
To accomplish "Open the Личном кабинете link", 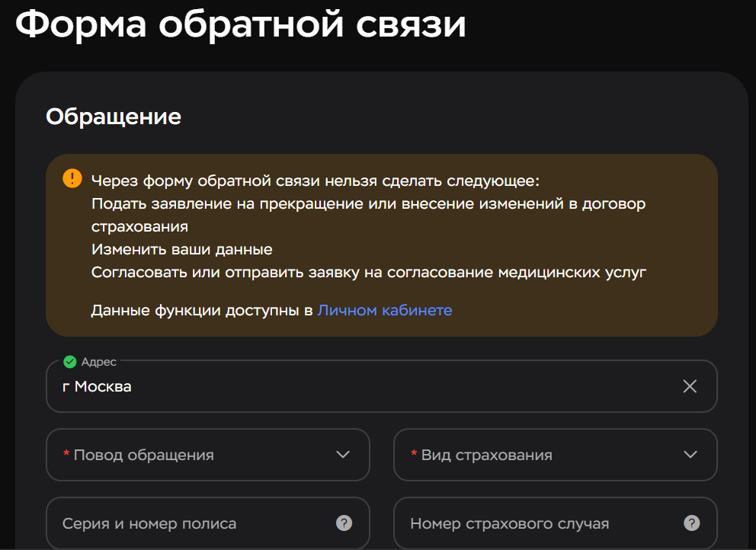I will point(385,310).
